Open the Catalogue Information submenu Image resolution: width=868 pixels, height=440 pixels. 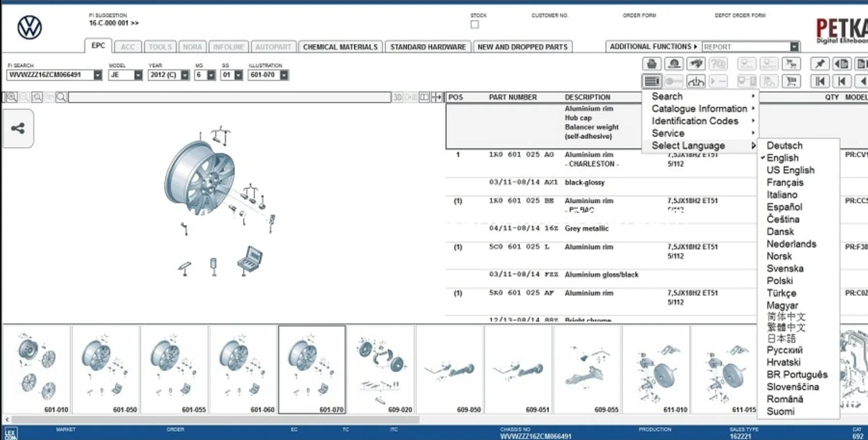(699, 109)
